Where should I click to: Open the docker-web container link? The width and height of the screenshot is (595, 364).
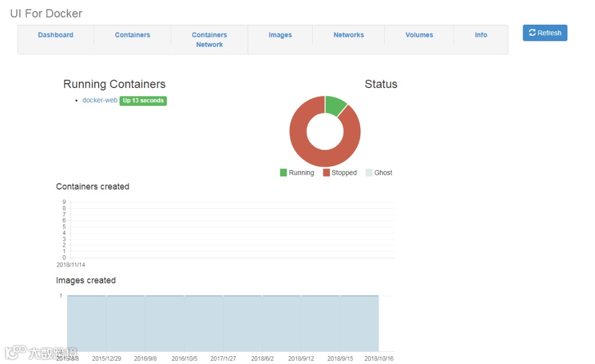click(100, 100)
